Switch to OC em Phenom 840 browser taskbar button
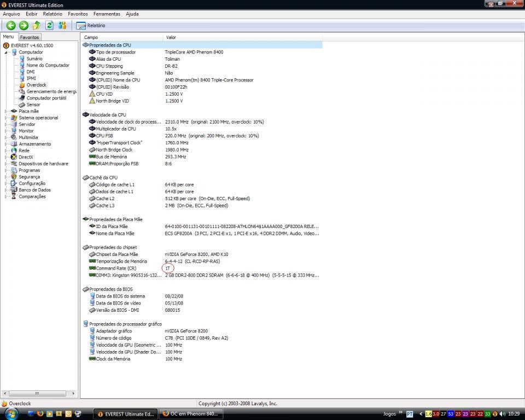This screenshot has height=420, width=525. [x=190, y=414]
